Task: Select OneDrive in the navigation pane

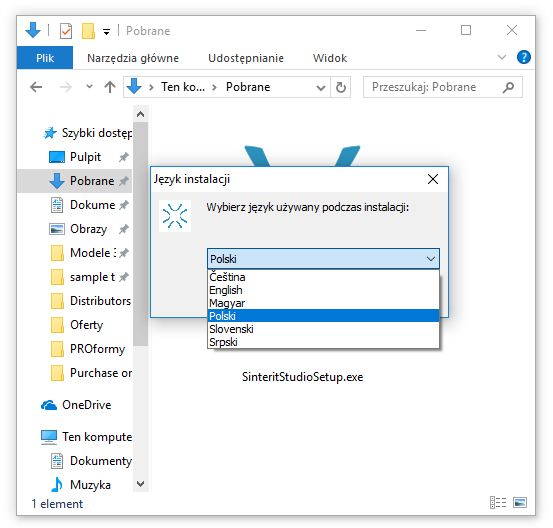Action: [x=86, y=405]
